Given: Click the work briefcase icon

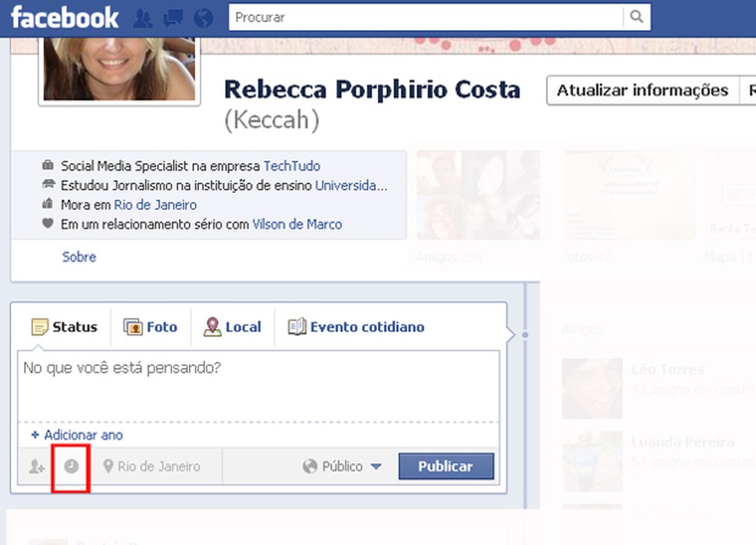Looking at the screenshot, I should [48, 165].
